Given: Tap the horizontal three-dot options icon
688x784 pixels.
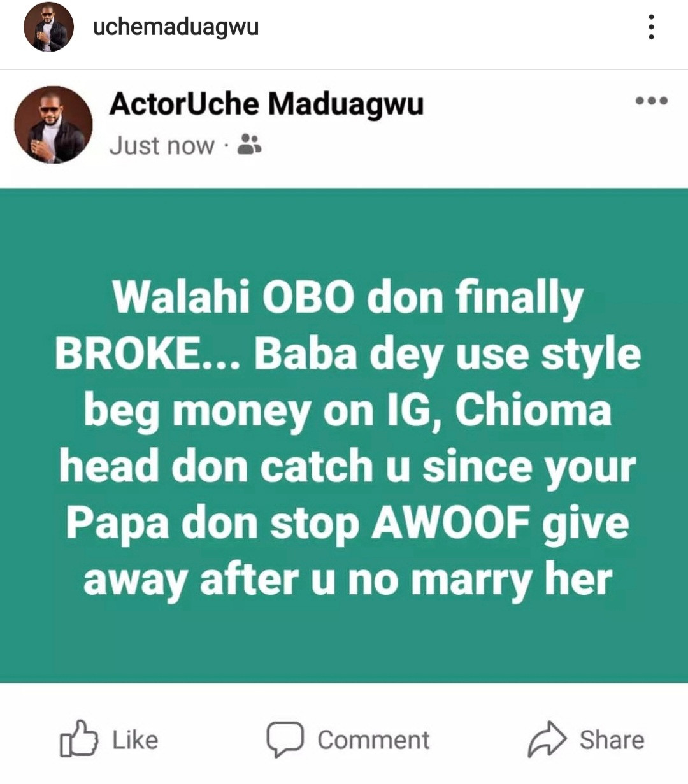Looking at the screenshot, I should pyautogui.click(x=652, y=101).
